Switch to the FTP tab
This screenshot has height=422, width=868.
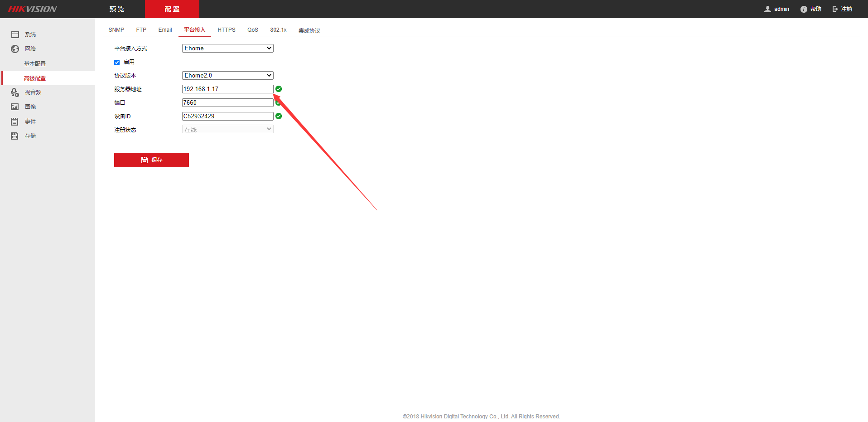coord(141,30)
